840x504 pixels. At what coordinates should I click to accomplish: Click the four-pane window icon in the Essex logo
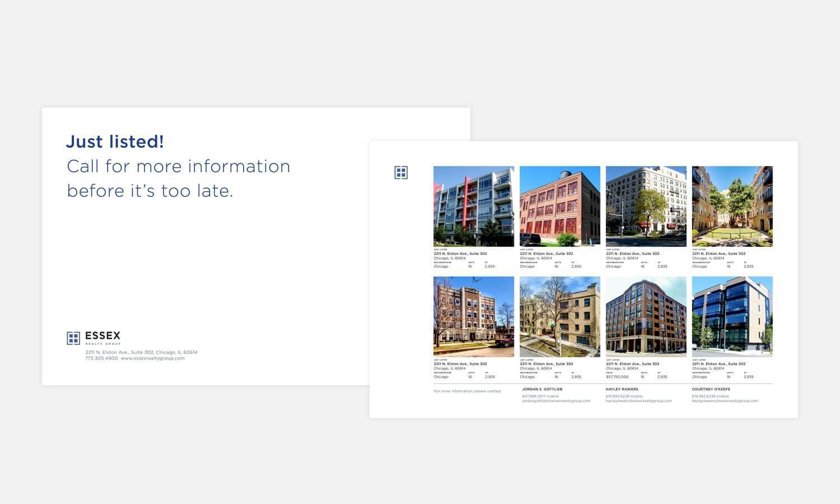pos(73,337)
